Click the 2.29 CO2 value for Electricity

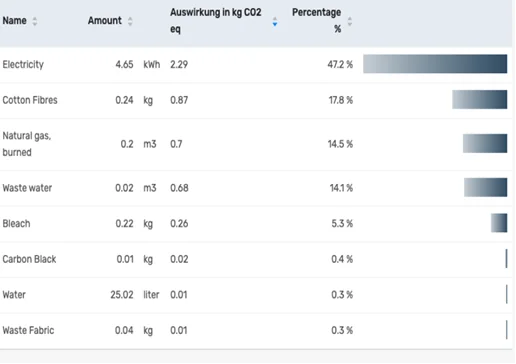179,64
